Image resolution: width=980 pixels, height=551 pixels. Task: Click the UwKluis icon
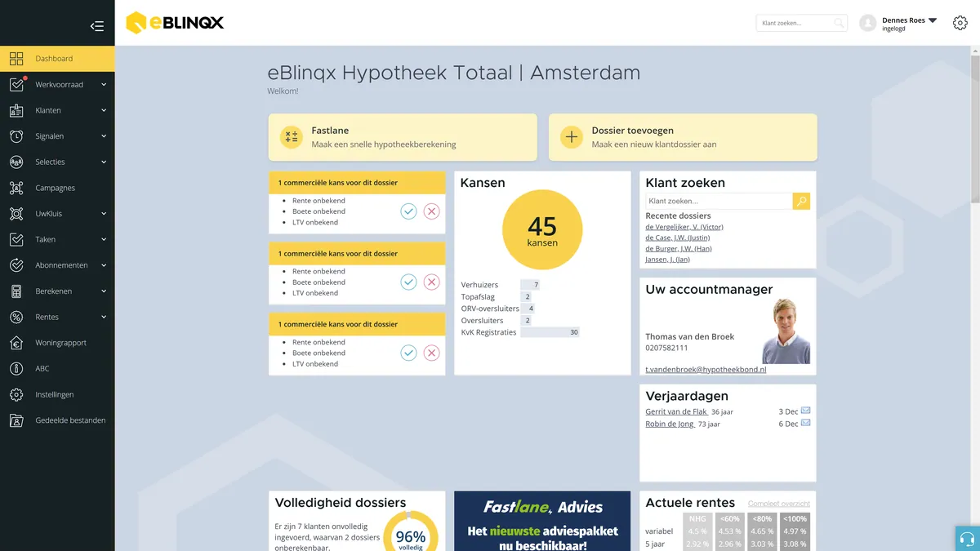(x=16, y=214)
